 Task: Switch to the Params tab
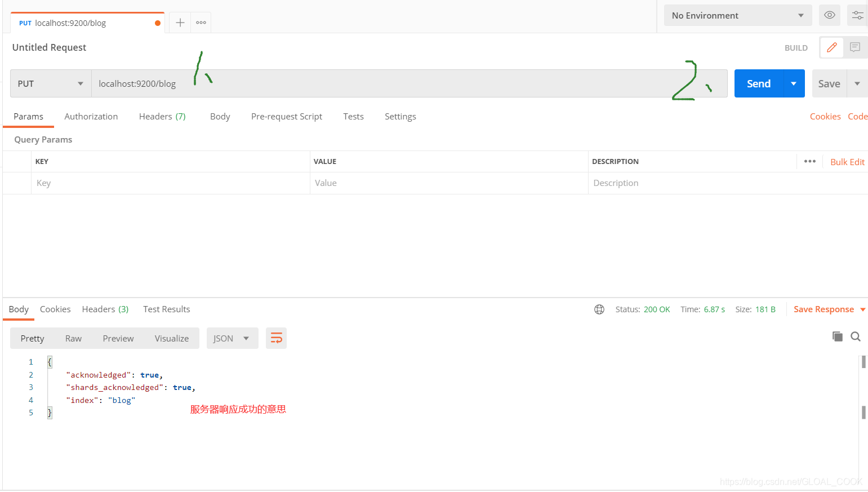point(28,116)
